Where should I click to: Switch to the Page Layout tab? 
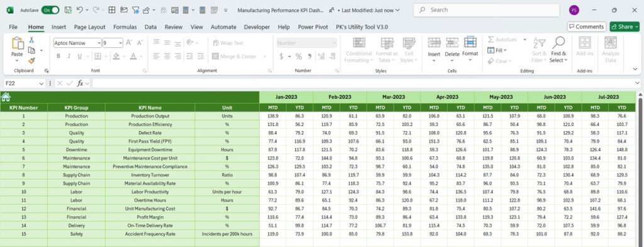pyautogui.click(x=89, y=26)
